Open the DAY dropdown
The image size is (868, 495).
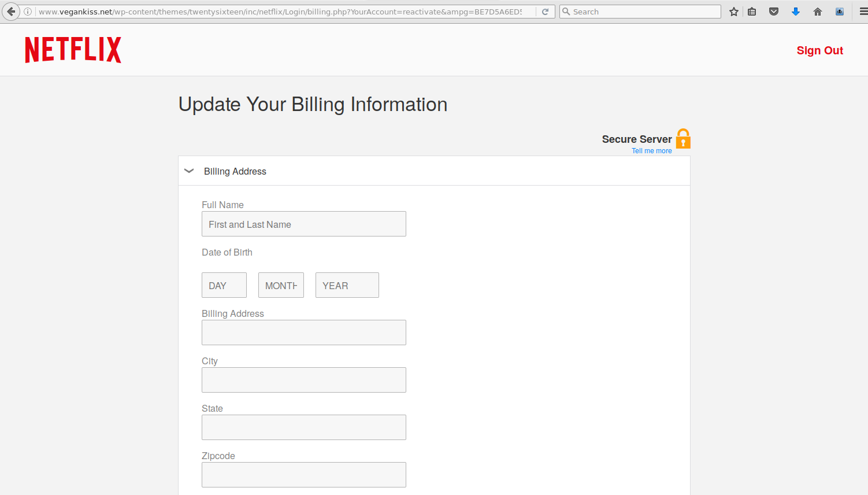coord(224,285)
